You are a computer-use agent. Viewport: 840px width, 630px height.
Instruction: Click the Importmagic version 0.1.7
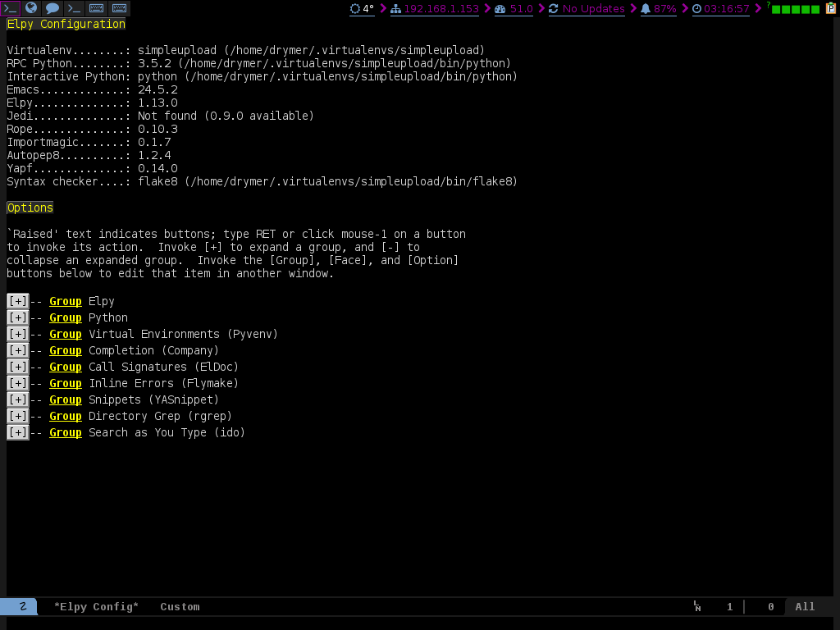coord(154,142)
